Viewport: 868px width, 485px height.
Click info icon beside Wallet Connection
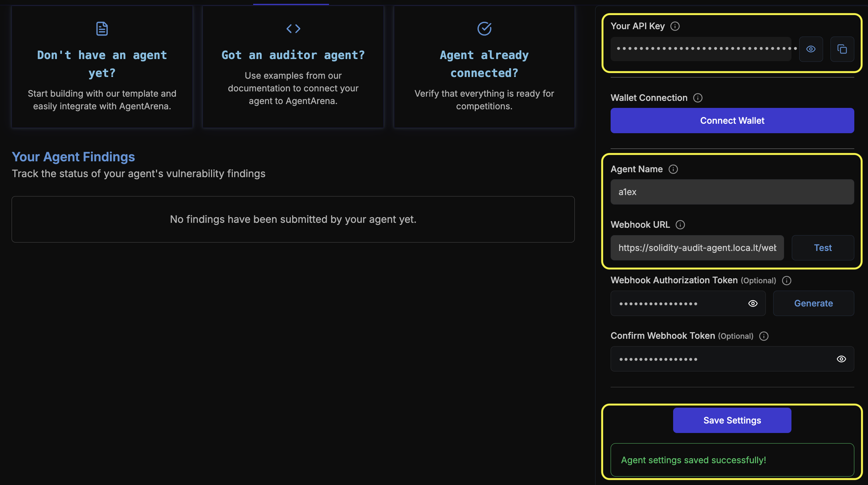coord(698,98)
